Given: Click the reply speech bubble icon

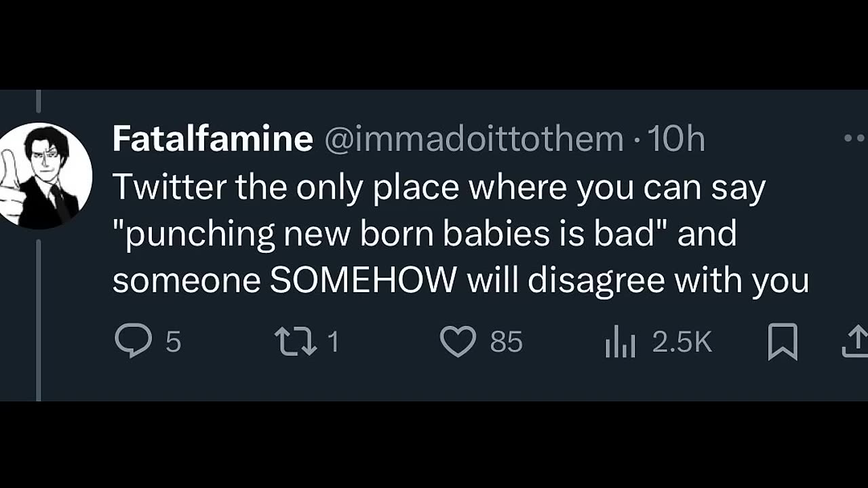Looking at the screenshot, I should [133, 342].
